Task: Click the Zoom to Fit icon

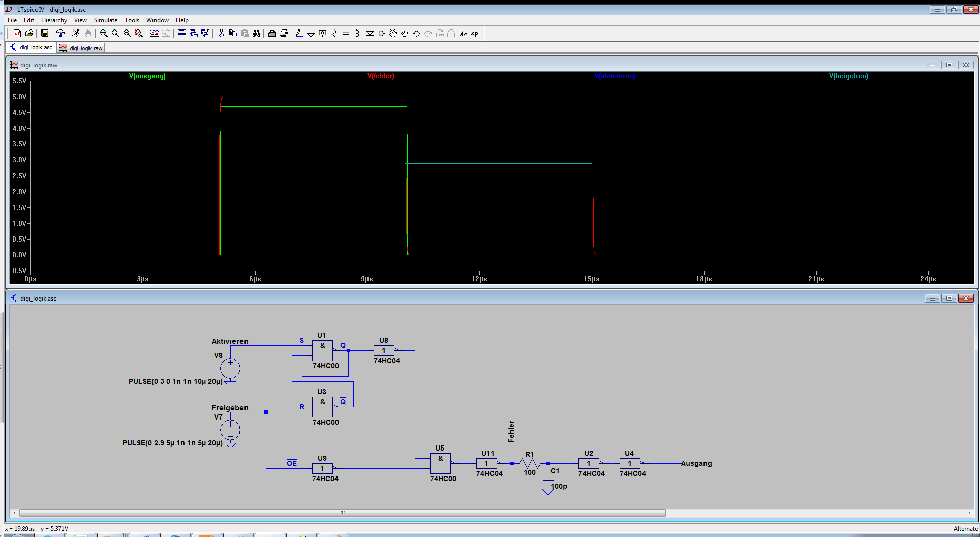Action: (139, 33)
